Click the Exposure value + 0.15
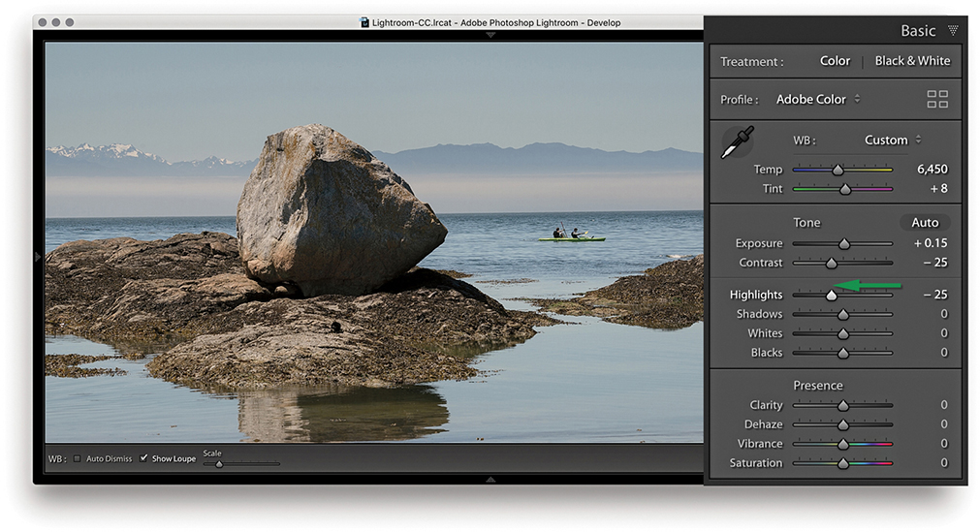 coord(930,243)
